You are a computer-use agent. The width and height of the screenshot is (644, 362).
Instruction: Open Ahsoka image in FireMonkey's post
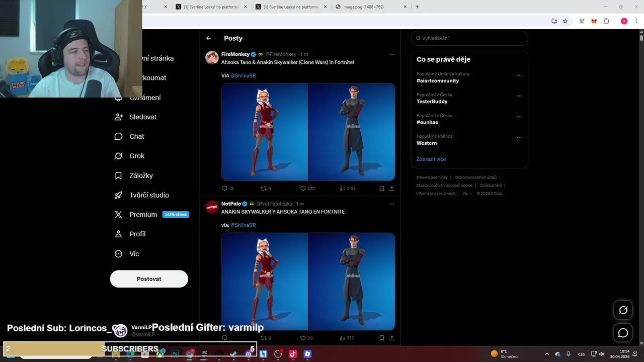pos(265,132)
